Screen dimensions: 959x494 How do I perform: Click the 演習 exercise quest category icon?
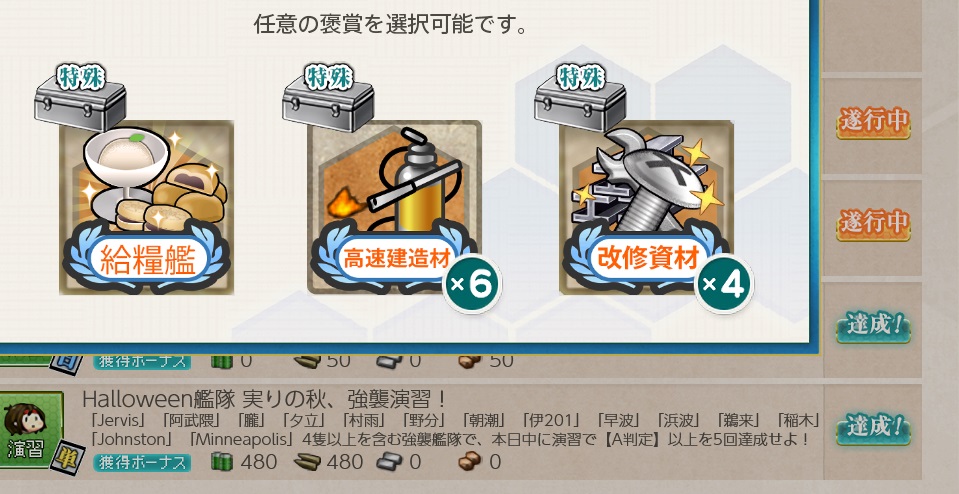coord(29,430)
